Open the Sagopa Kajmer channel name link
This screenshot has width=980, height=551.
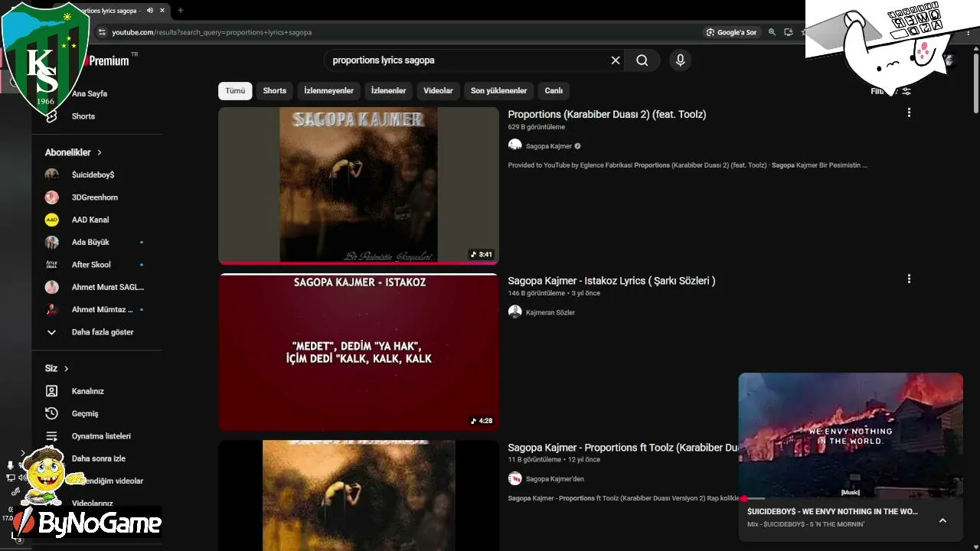click(549, 146)
